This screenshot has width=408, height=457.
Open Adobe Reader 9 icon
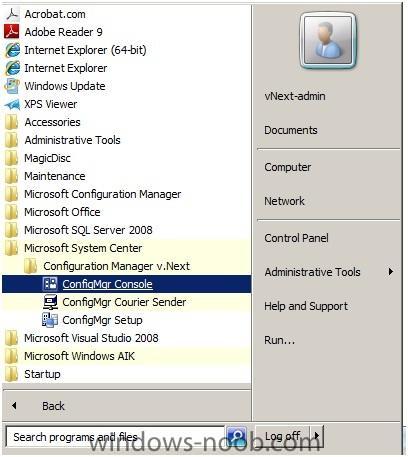12,32
